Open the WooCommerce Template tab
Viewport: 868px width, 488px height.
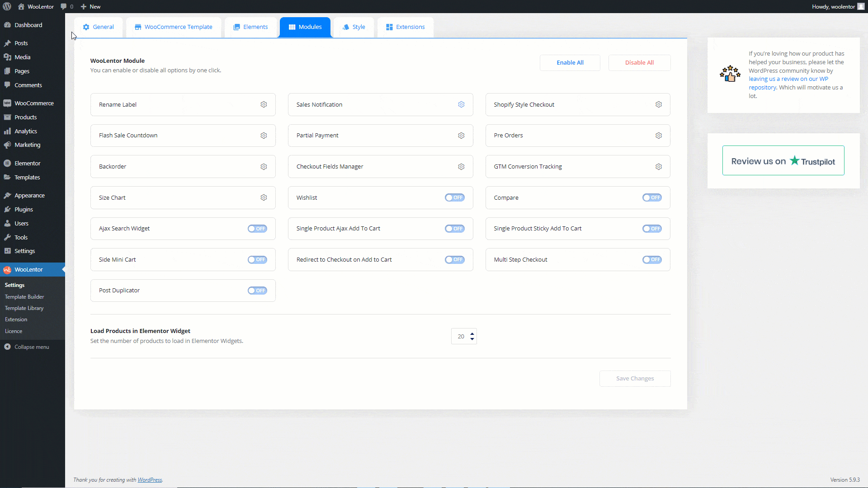(x=174, y=27)
